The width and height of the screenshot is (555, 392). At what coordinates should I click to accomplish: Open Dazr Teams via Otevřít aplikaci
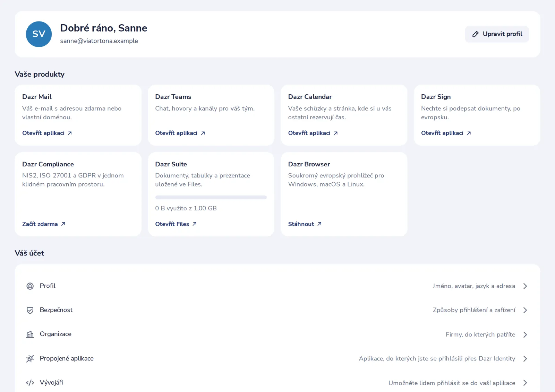click(180, 133)
